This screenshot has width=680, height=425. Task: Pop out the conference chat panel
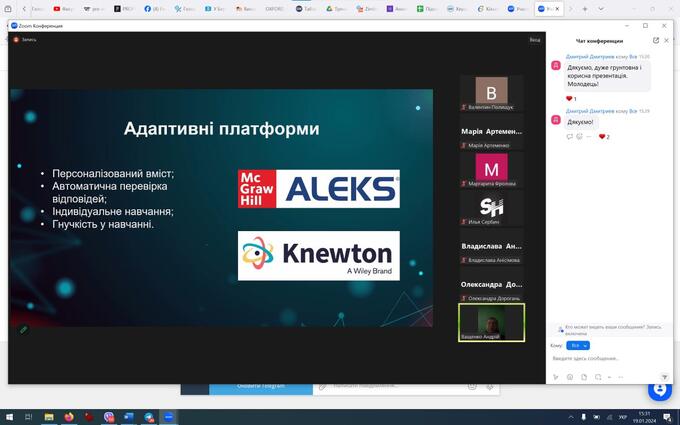click(656, 41)
